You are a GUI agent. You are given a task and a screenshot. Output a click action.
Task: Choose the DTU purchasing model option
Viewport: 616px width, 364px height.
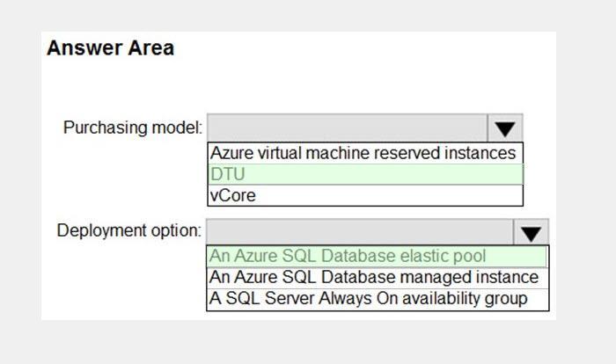point(365,174)
